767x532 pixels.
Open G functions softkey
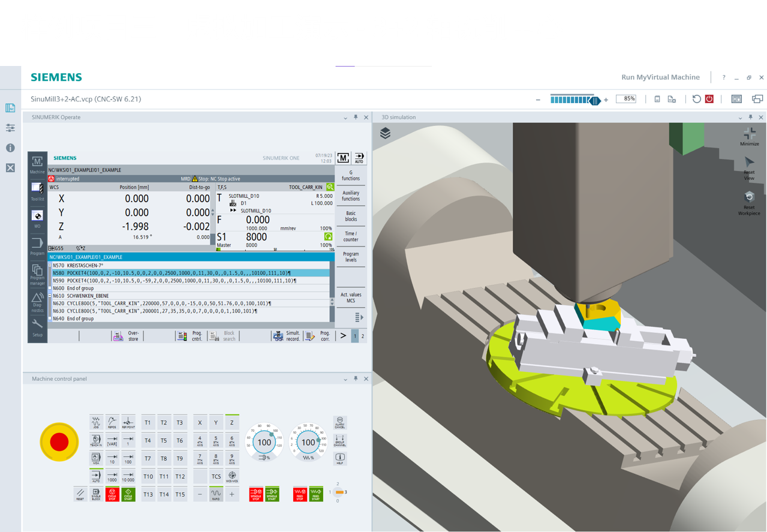(351, 175)
